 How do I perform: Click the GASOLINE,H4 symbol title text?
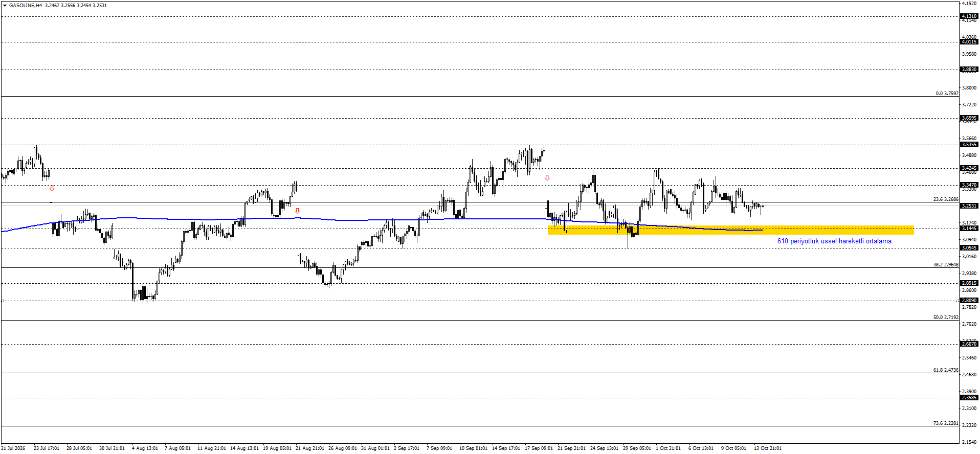(x=26, y=6)
